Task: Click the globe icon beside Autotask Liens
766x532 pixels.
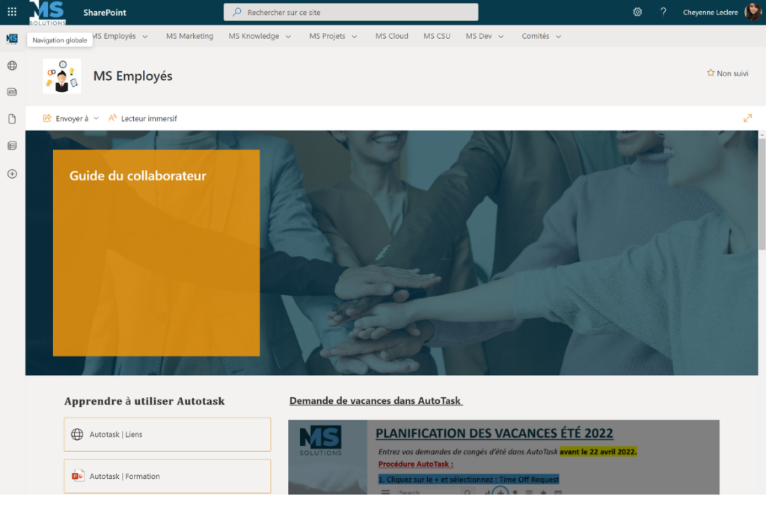Action: coord(77,434)
